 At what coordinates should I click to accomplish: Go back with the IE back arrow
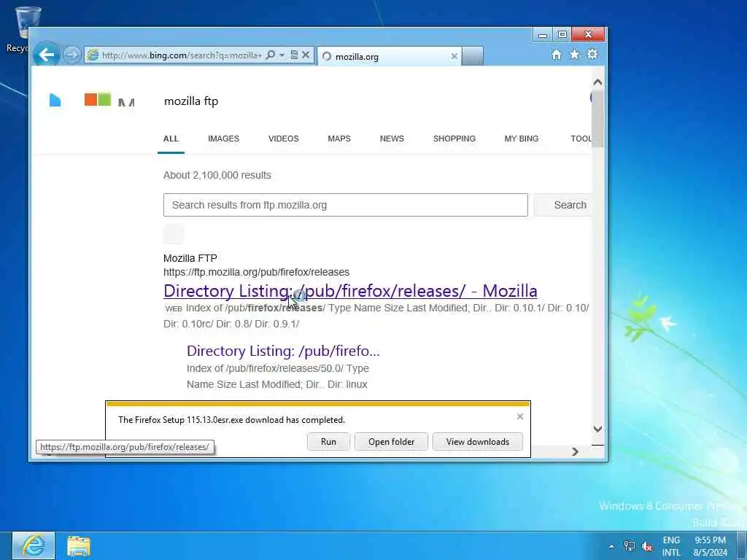pyautogui.click(x=46, y=55)
